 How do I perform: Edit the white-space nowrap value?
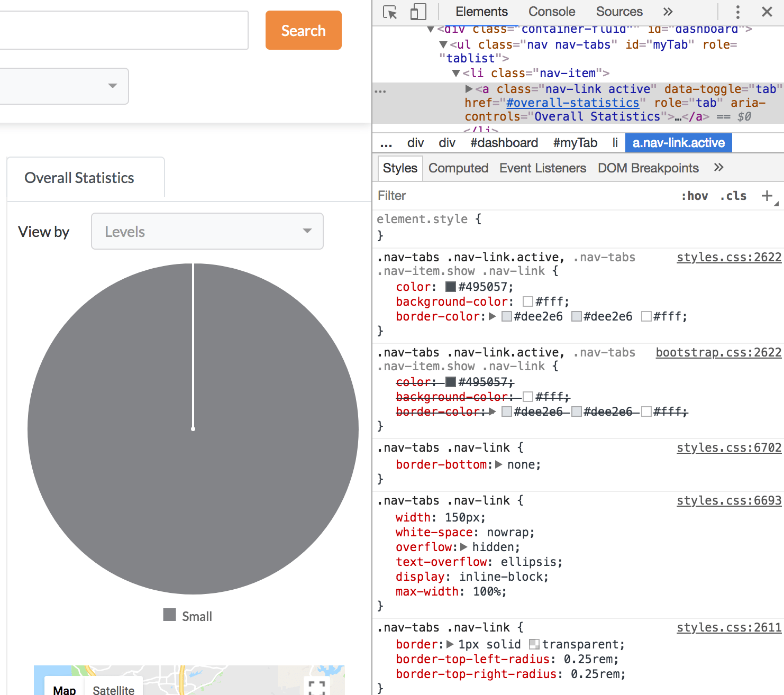[x=507, y=532]
